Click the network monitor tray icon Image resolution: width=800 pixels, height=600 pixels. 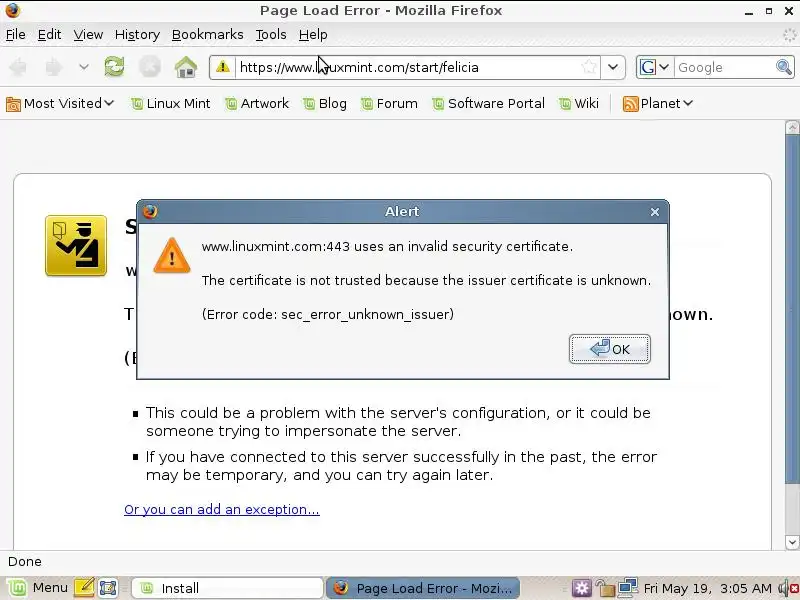[628, 588]
